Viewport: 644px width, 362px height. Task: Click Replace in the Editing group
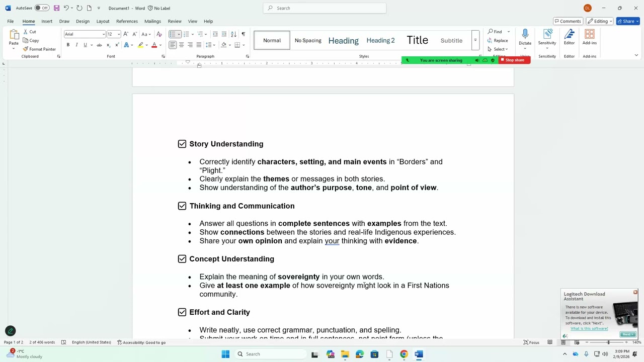498,40
